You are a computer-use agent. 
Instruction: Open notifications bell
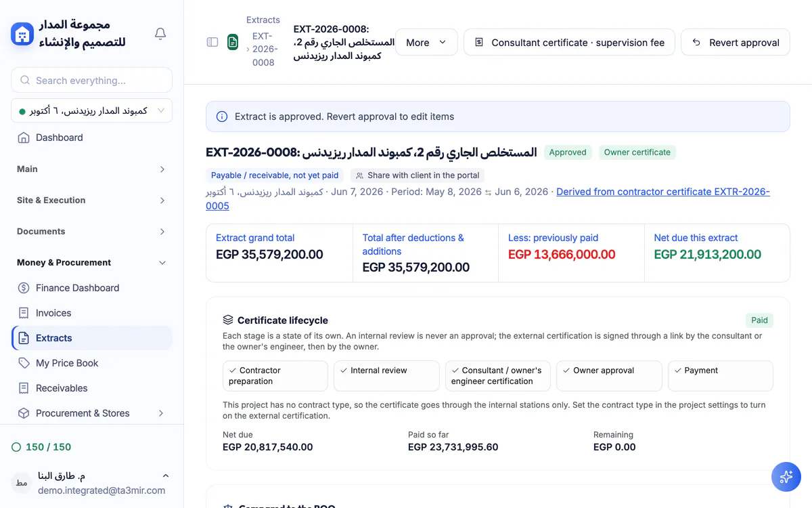click(x=160, y=34)
